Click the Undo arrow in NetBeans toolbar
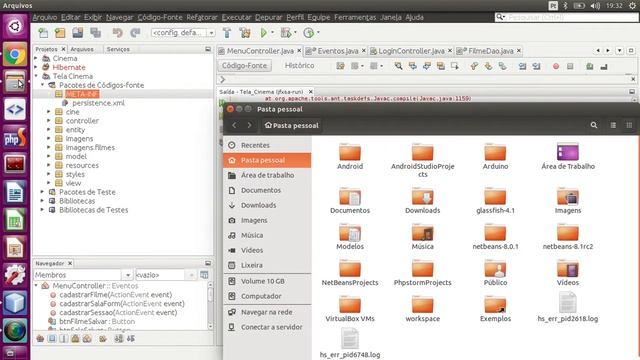640x360 pixels. (x=118, y=33)
